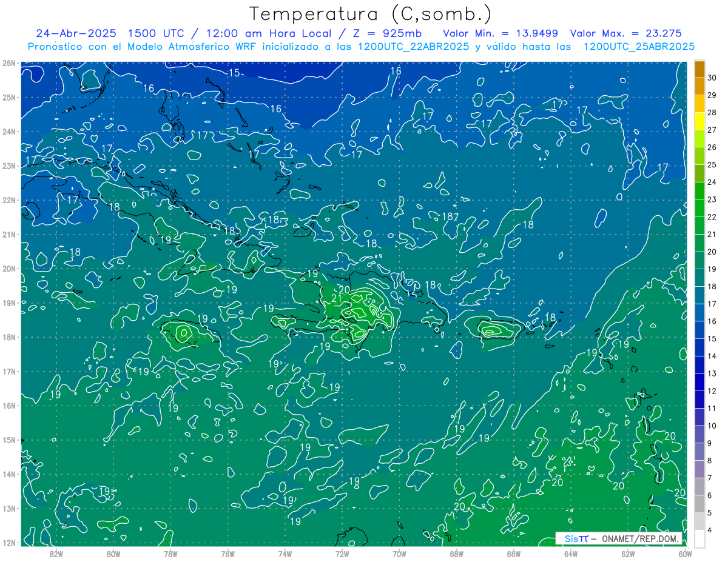This screenshot has width=728, height=562.
Task: Click the '16N' latitude label
Action: (8, 406)
